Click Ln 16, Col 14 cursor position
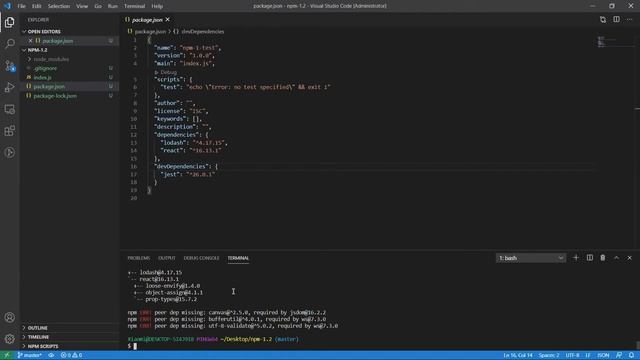 518,355
